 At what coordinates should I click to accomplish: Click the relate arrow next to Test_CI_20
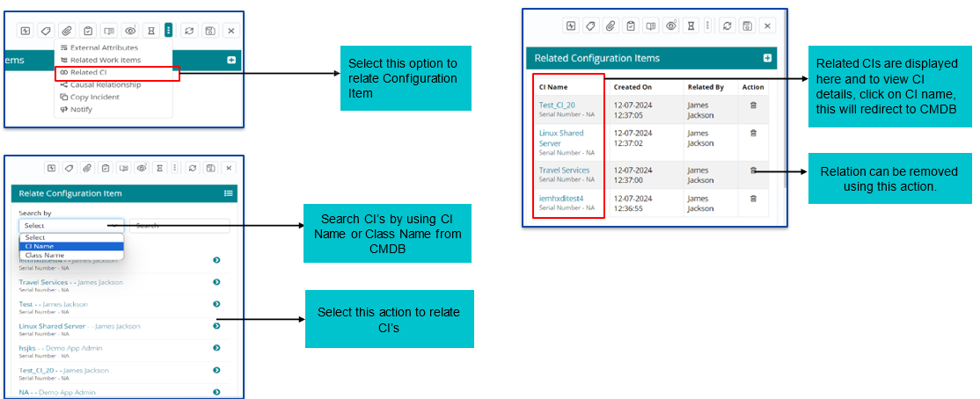[216, 370]
